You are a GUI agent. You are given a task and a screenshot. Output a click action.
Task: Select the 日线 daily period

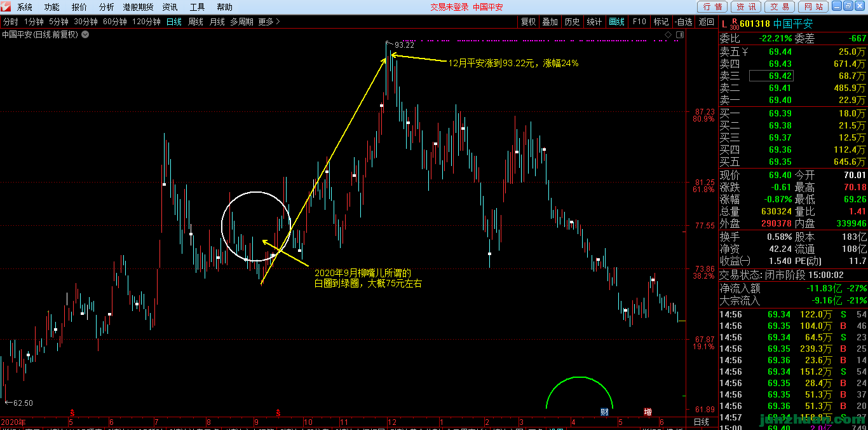pyautogui.click(x=174, y=22)
